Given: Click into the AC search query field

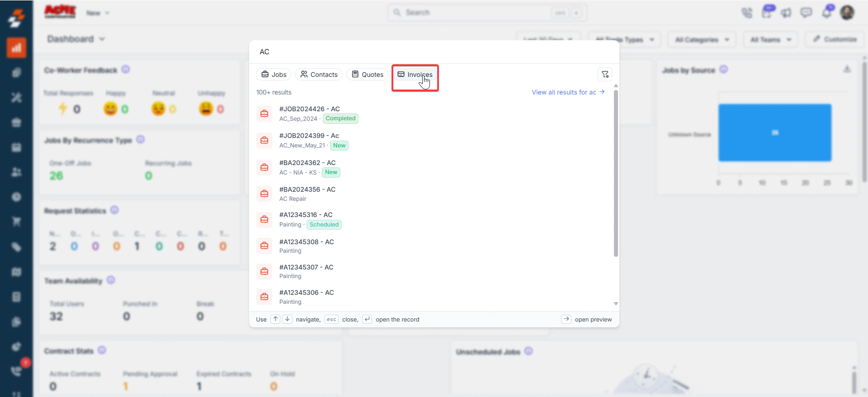Looking at the screenshot, I should pos(434,52).
